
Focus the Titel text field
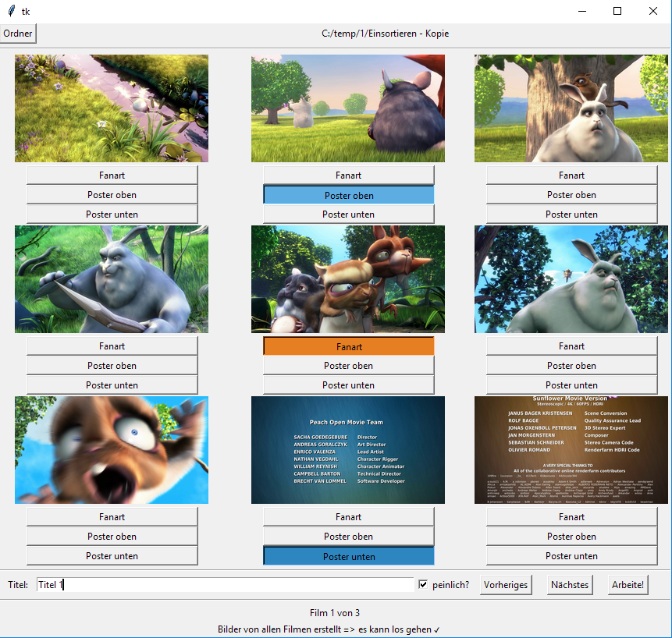(225, 584)
